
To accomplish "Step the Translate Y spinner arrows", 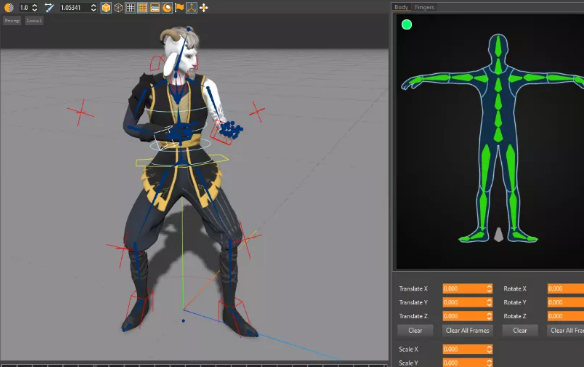I will pos(489,302).
